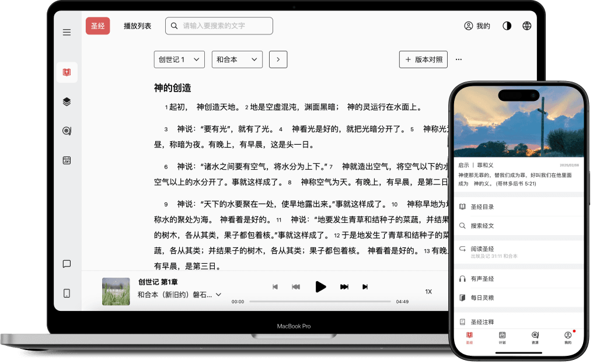
Task: Click the globe language icon top right
Action: [x=527, y=26]
